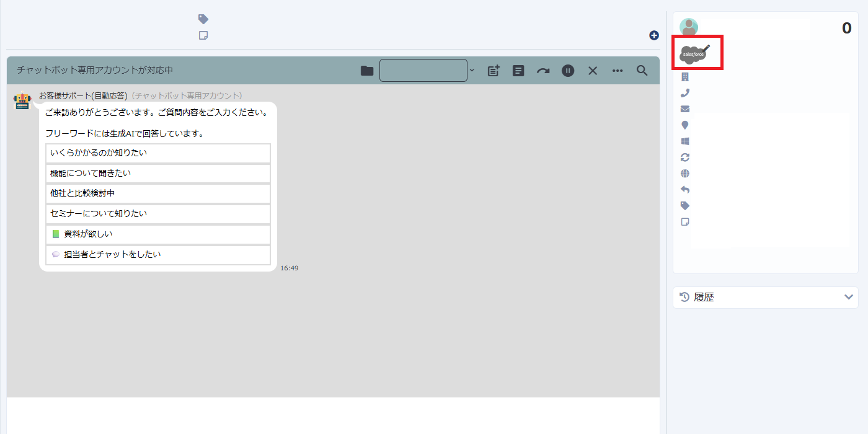Click the magnifier search icon in header
Image resolution: width=868 pixels, height=434 pixels.
[x=642, y=71]
